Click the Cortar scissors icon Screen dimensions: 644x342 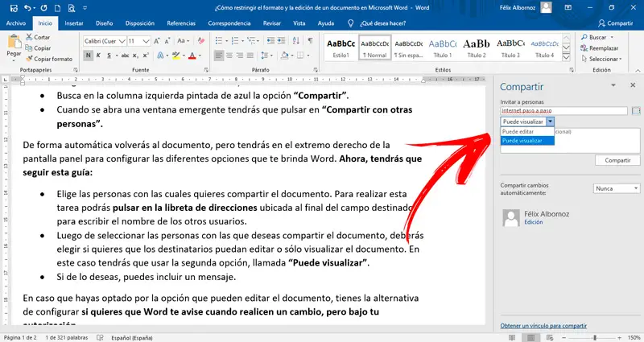[x=30, y=38]
